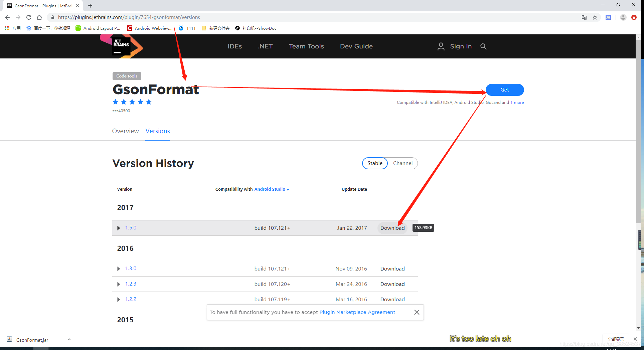Open version 1.2.3 link
Viewport: 644px width, 350px height.
(131, 284)
